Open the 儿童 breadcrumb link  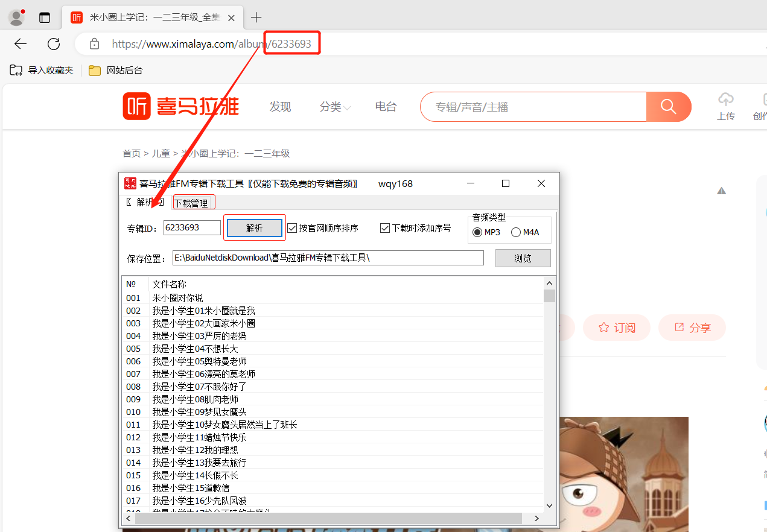(161, 154)
